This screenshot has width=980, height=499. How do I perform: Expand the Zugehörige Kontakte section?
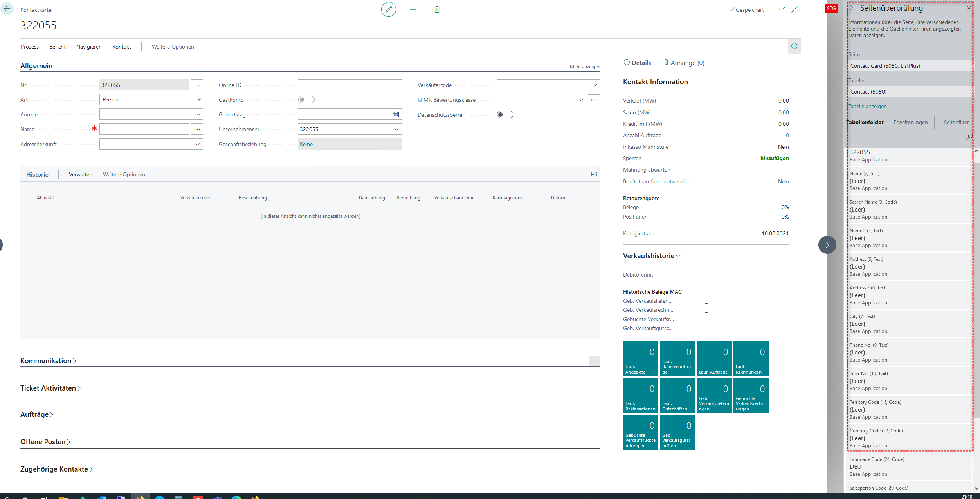pyautogui.click(x=57, y=469)
